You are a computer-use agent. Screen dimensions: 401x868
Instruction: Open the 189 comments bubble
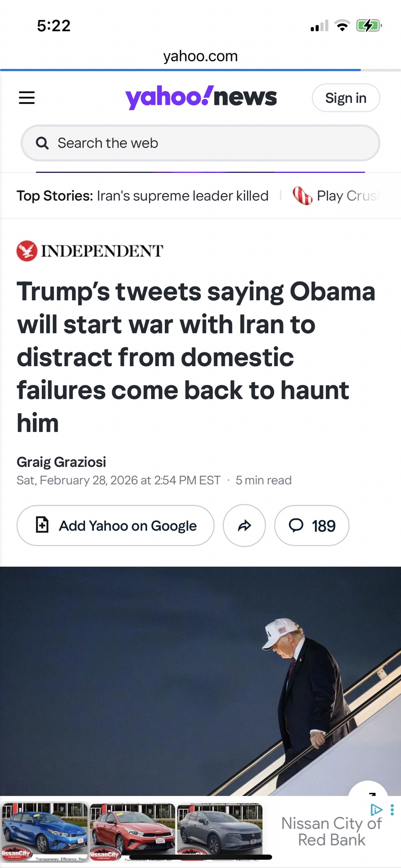[312, 526]
